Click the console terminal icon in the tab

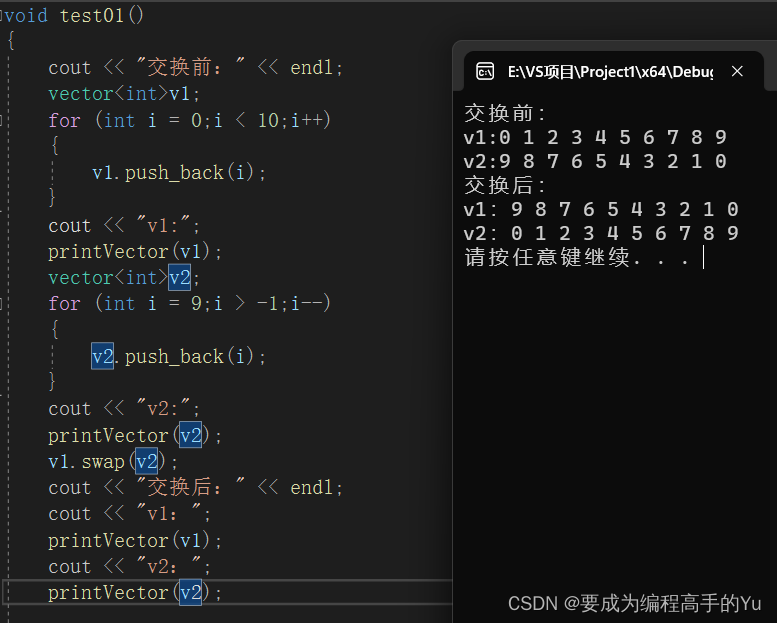(x=485, y=71)
